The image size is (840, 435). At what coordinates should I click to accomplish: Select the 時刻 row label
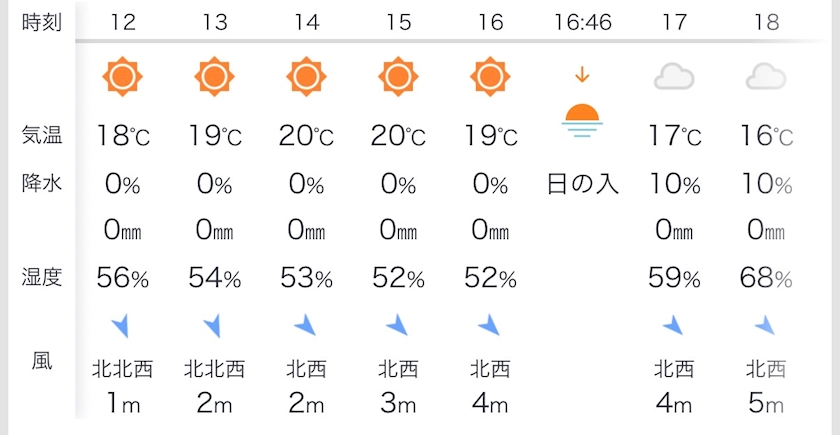coord(42,22)
